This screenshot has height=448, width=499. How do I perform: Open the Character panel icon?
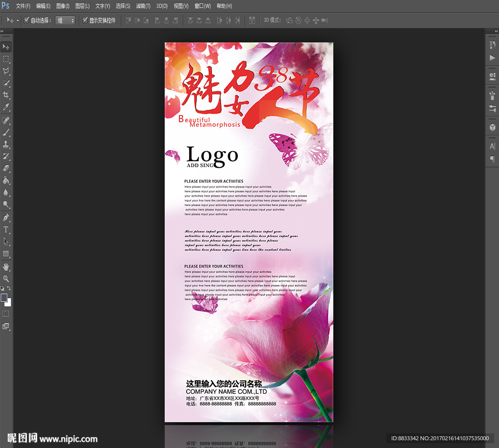[492, 146]
